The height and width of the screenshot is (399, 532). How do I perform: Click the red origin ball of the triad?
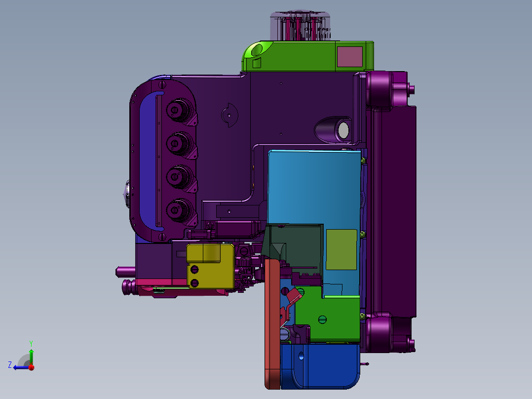pos(32,367)
